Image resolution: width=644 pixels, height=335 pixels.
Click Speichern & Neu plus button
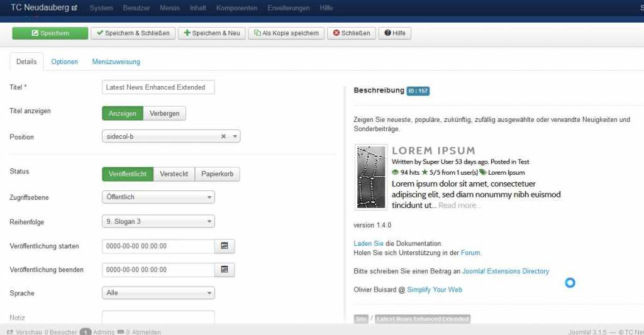(211, 33)
